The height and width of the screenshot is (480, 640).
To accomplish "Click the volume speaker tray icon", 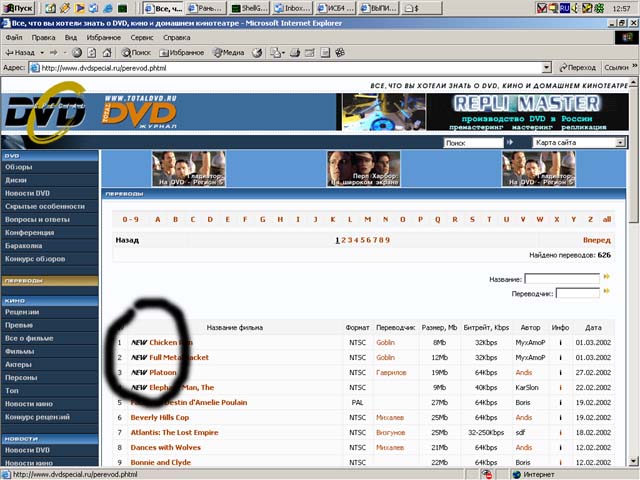I will 576,8.
